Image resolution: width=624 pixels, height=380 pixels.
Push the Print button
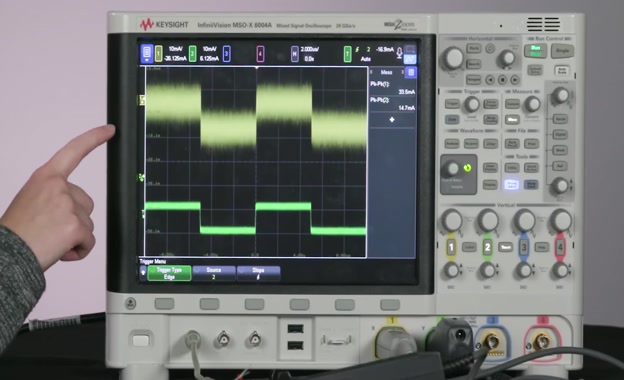(531, 144)
